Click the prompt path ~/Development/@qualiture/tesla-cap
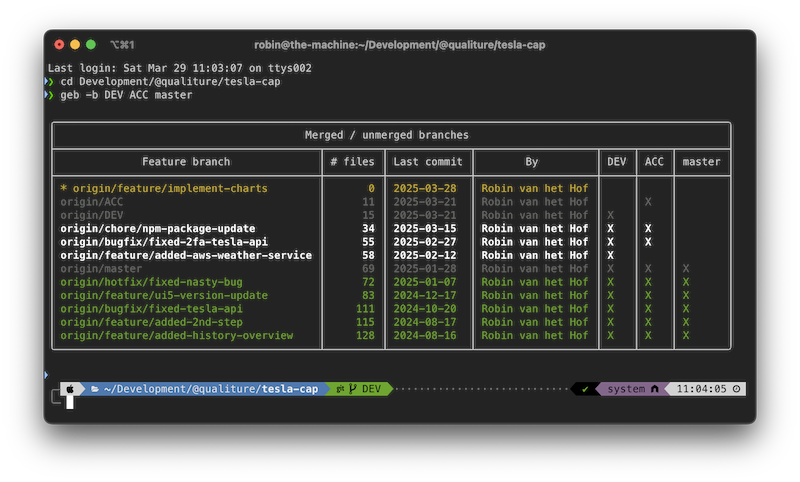This screenshot has width=800, height=482. (x=211, y=389)
